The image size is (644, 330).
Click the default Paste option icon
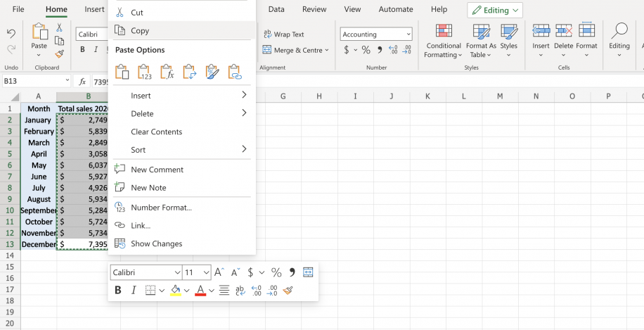[122, 72]
